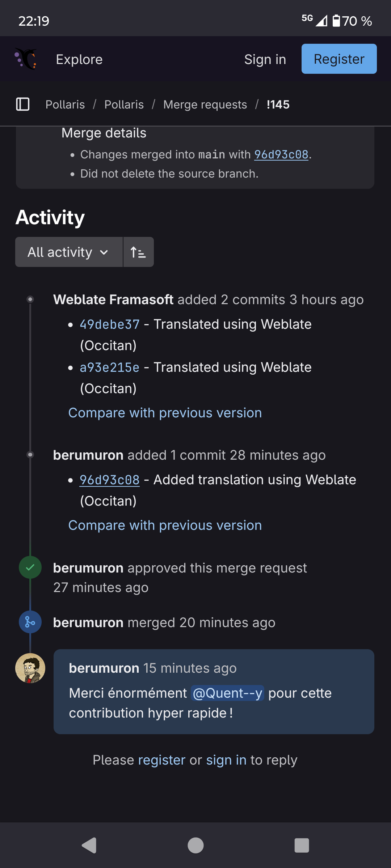Open merge commit 96d93c08 in Merge details

pyautogui.click(x=281, y=154)
